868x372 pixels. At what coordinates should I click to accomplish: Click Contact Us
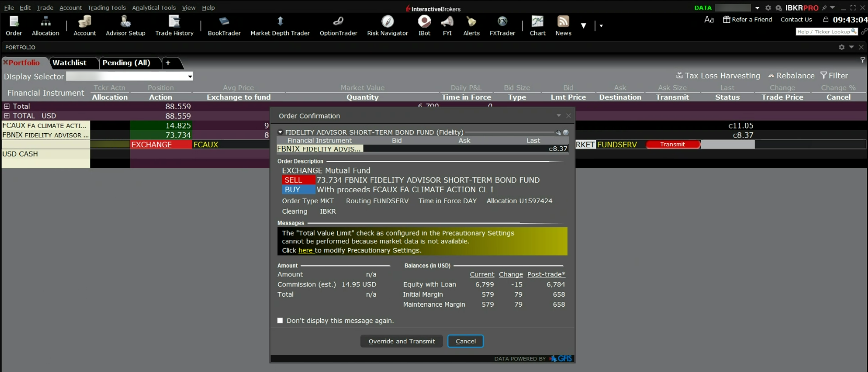[x=796, y=19]
